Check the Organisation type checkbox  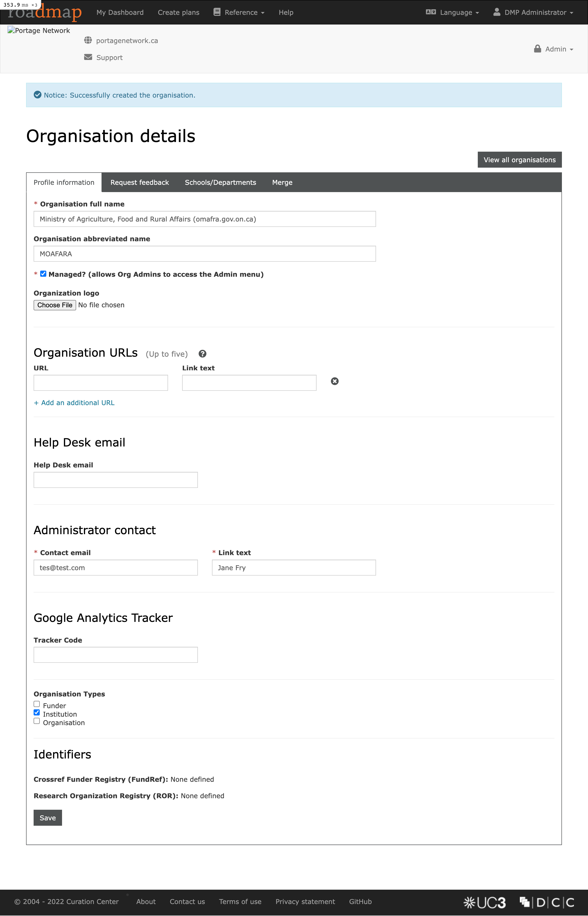point(37,721)
